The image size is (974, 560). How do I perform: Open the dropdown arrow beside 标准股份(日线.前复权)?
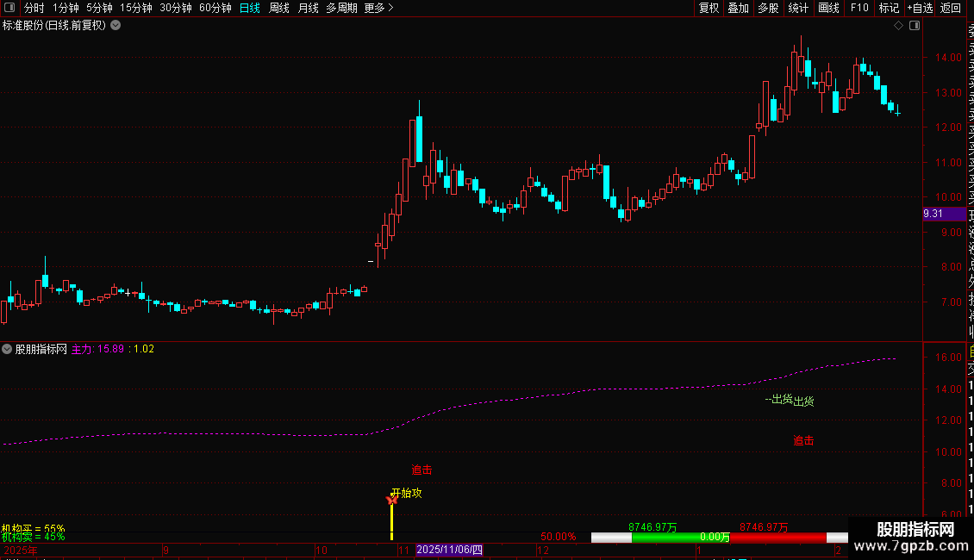tap(116, 26)
